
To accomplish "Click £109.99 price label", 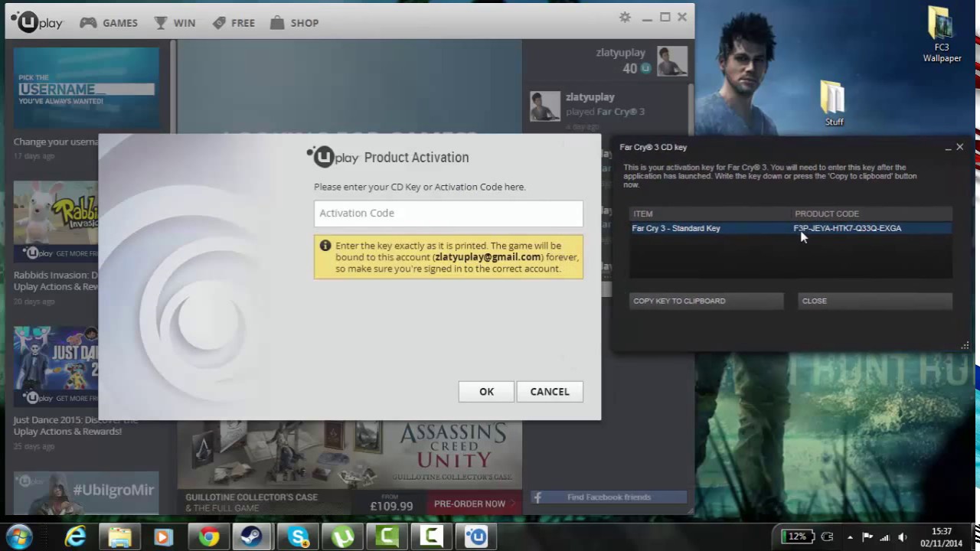I will point(391,506).
